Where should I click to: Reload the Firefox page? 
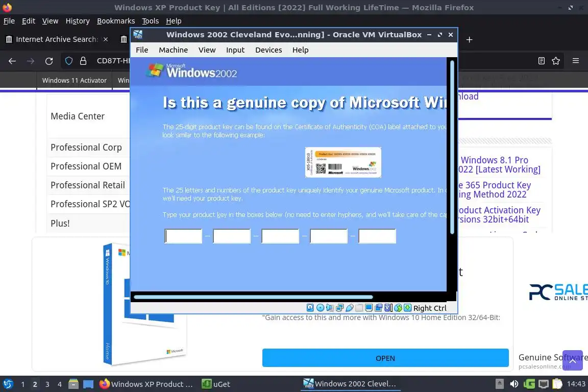click(49, 61)
